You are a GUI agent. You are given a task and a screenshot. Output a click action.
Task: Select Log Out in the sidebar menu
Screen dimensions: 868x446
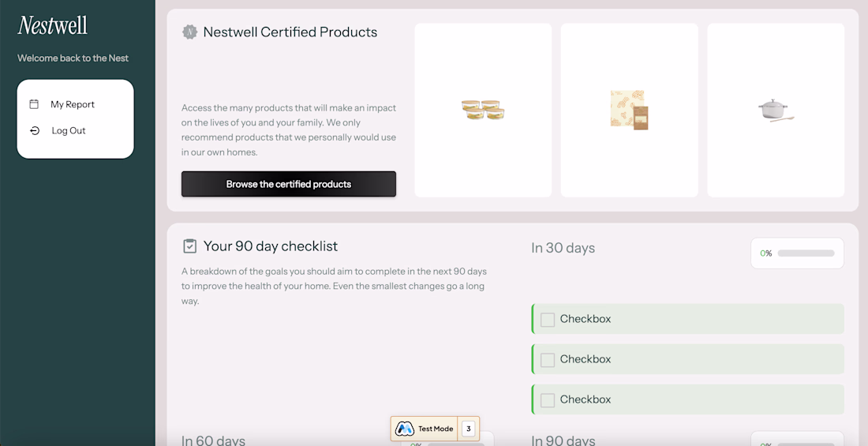point(69,131)
